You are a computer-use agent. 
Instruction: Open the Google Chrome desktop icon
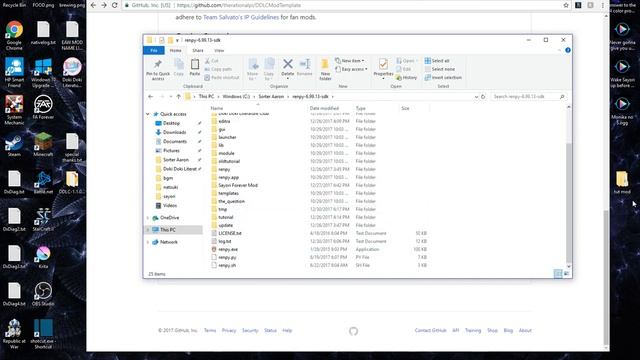point(14,36)
